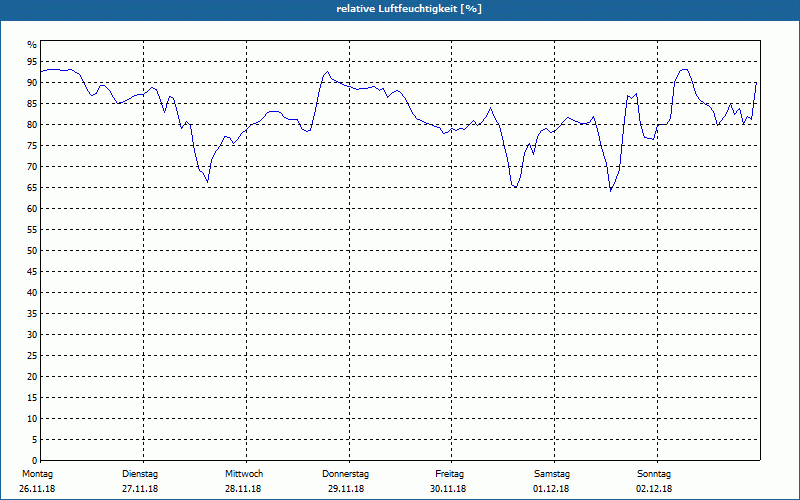This screenshot has width=800, height=500.
Task: Click the 45 y-axis value
Action: [x=32, y=271]
